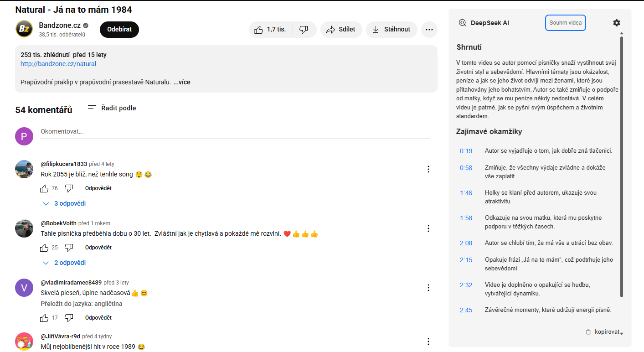Jump to the 1:46 timestamp

click(466, 193)
